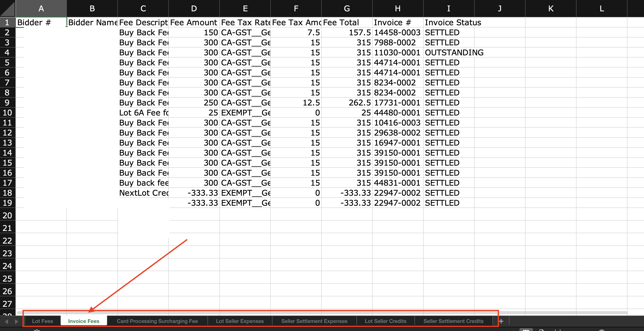Select tax amount cell 7.5
Image resolution: width=644 pixels, height=331 pixels.
point(296,32)
